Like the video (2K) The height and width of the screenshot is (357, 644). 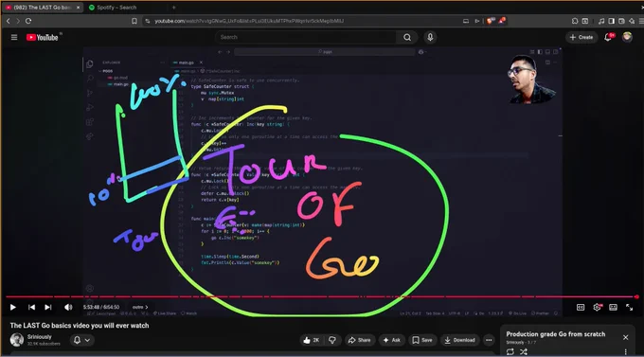311,340
